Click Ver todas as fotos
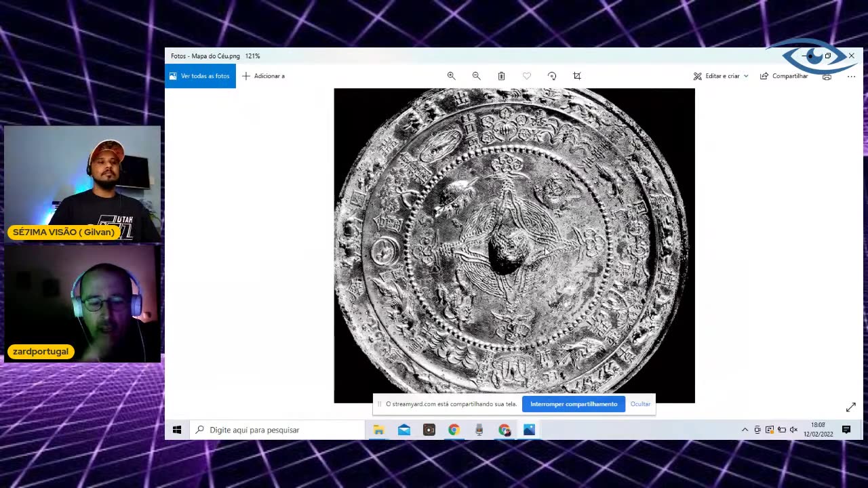 tap(200, 76)
